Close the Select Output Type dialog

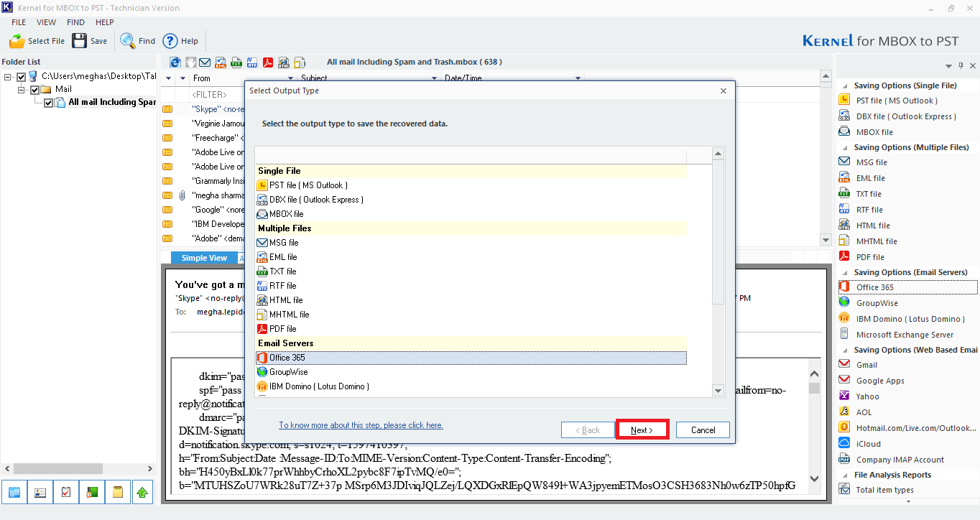click(x=723, y=90)
